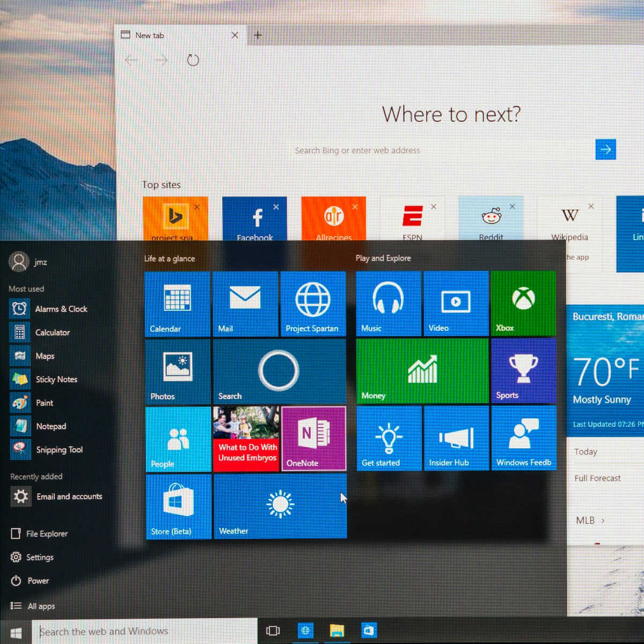This screenshot has width=644, height=644.
Task: Launch Calculator from Most used
Action: (x=41, y=332)
